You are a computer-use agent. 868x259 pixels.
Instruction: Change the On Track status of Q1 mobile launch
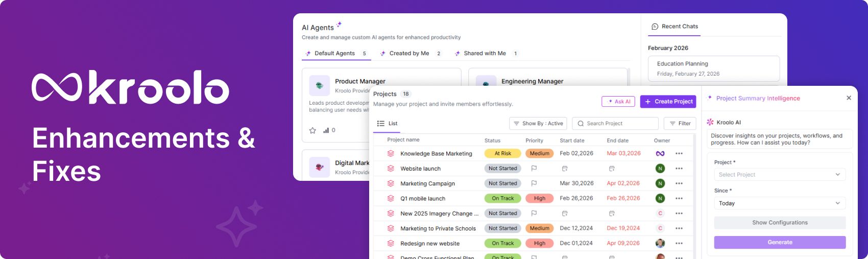point(503,198)
